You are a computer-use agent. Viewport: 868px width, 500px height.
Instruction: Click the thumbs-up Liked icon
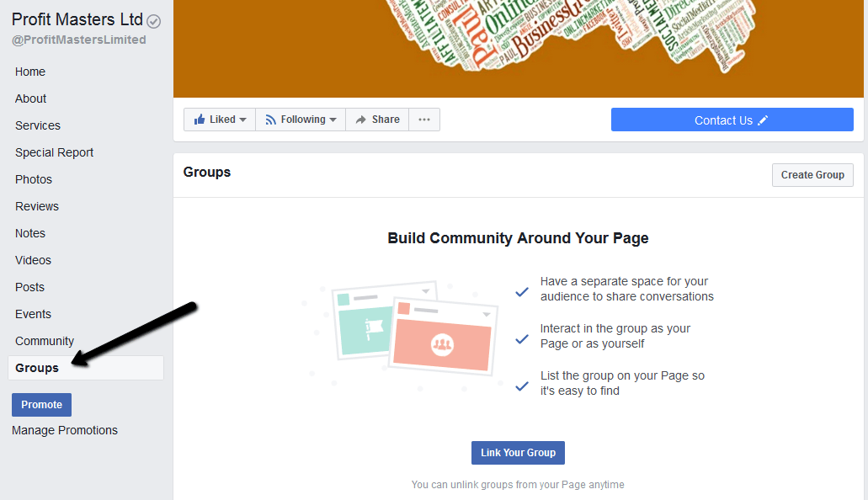(x=200, y=119)
